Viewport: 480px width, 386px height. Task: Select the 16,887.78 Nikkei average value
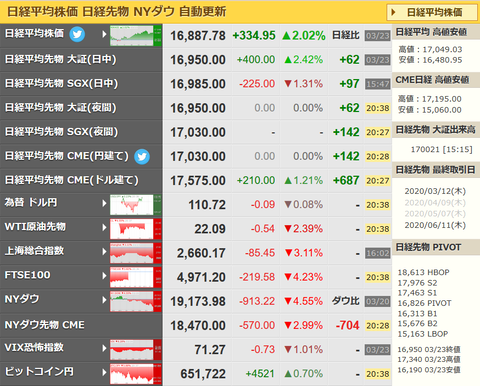[198, 36]
